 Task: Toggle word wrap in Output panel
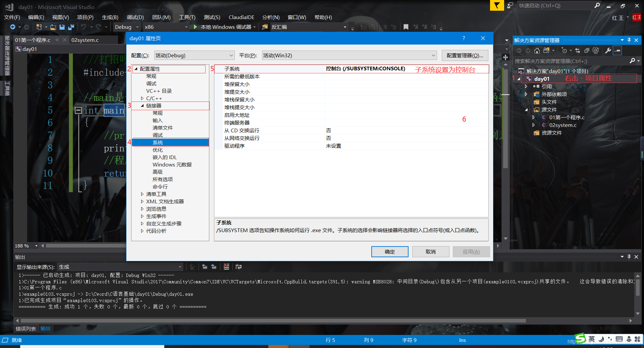pos(238,267)
